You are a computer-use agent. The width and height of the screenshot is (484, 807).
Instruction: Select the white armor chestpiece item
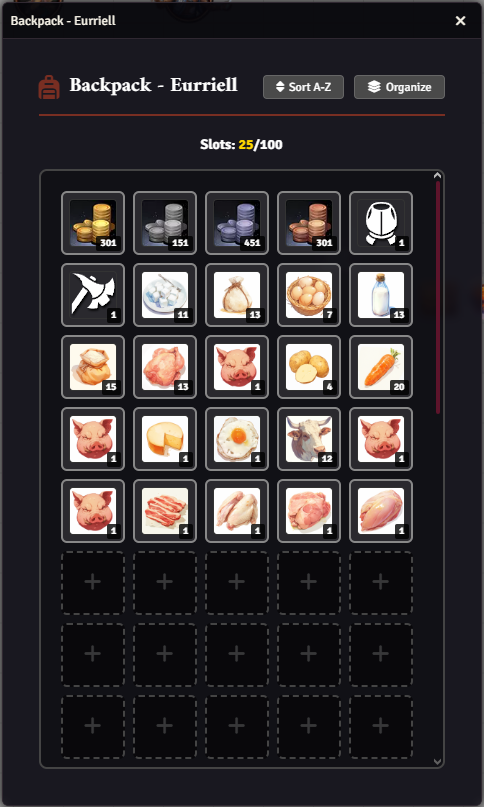click(381, 223)
